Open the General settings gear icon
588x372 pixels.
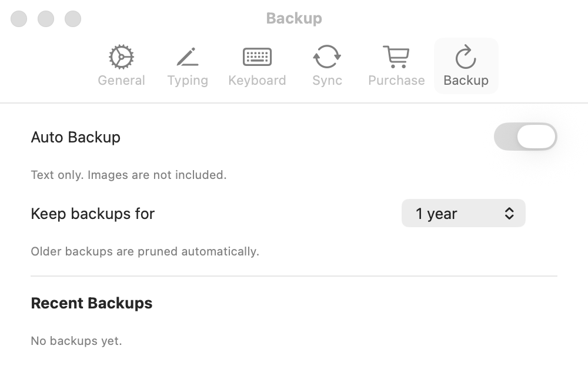[x=121, y=57]
